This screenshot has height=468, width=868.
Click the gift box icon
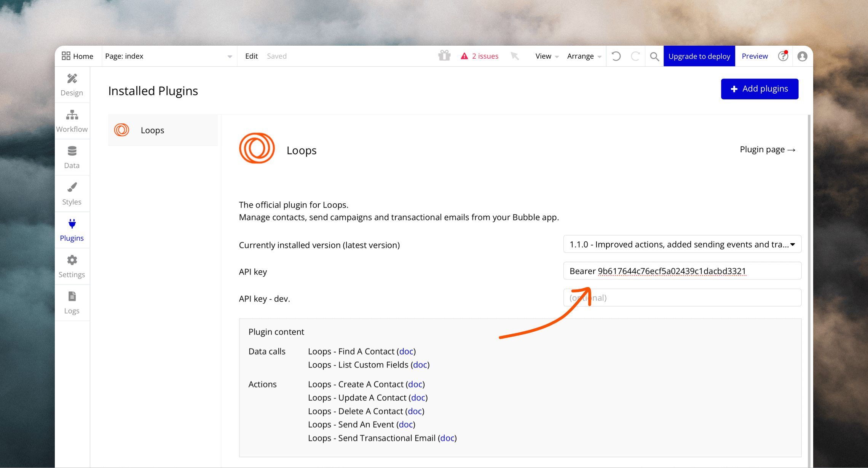point(444,56)
